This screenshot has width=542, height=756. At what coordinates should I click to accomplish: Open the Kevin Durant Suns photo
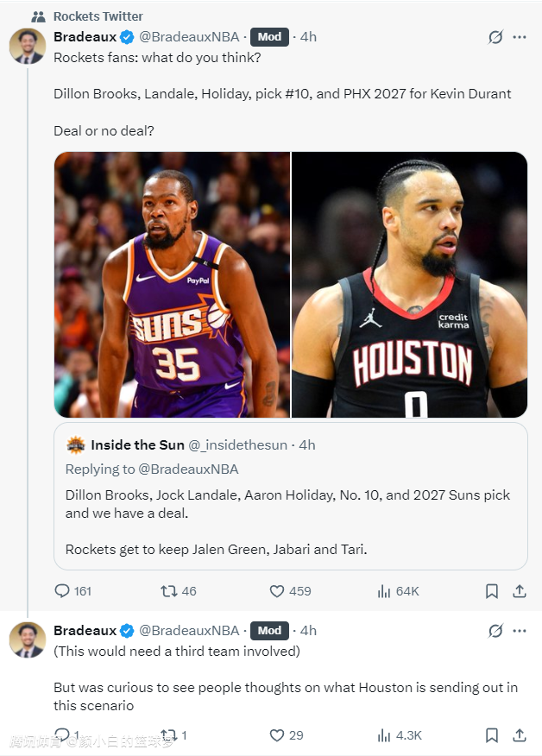pyautogui.click(x=172, y=285)
